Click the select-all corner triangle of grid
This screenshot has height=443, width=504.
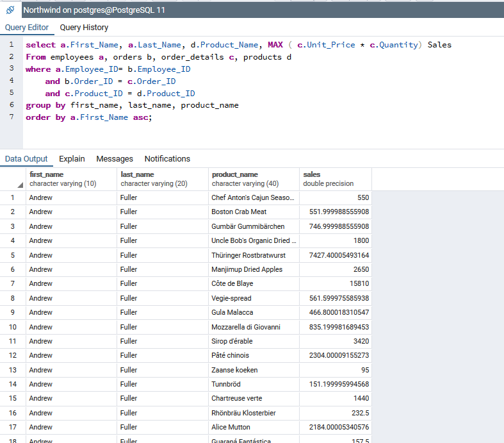[x=20, y=185]
